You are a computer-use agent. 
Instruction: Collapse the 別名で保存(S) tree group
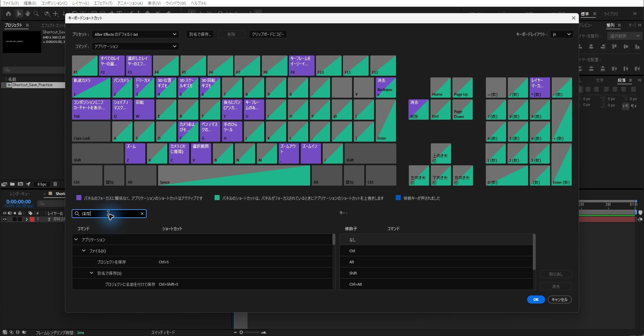[x=92, y=273]
